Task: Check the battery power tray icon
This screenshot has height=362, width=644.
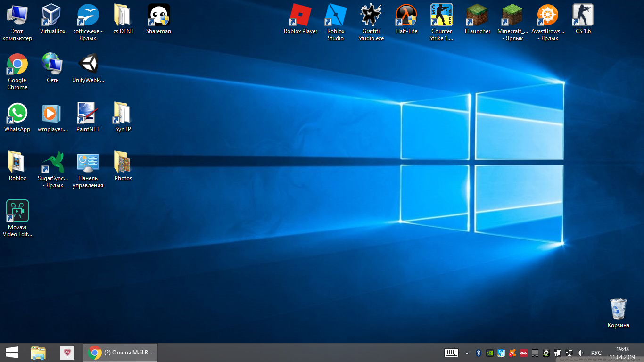Action: point(557,353)
